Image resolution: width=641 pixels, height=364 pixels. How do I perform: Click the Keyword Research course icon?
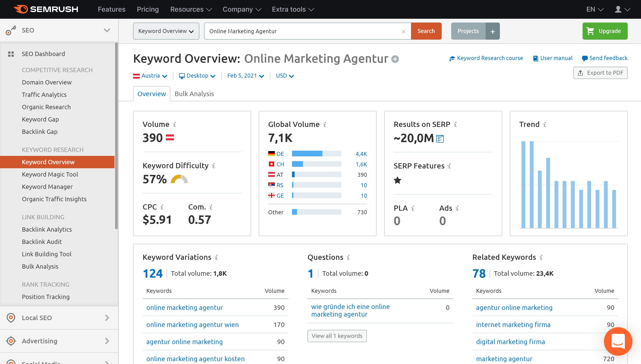[x=452, y=59]
